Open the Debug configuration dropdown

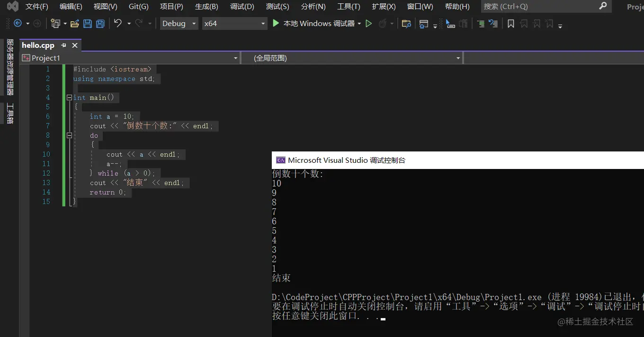pyautogui.click(x=179, y=23)
